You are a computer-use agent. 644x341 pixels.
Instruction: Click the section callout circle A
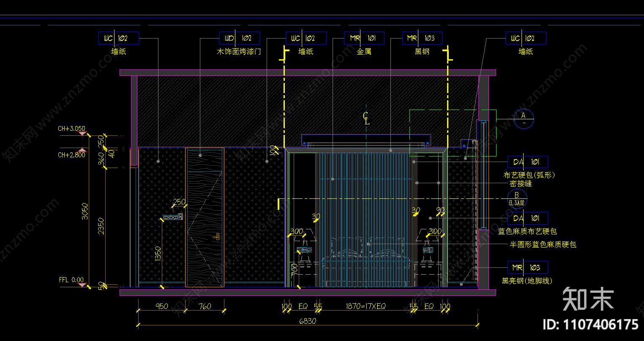coord(524,119)
